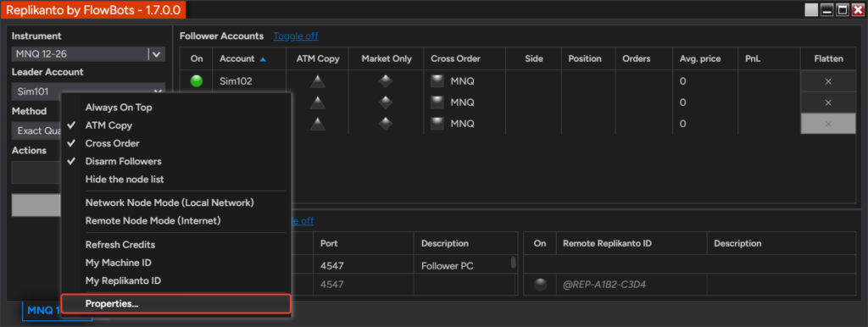The height and width of the screenshot is (327, 868).
Task: Click the Cross Order column header
Action: coord(465,58)
